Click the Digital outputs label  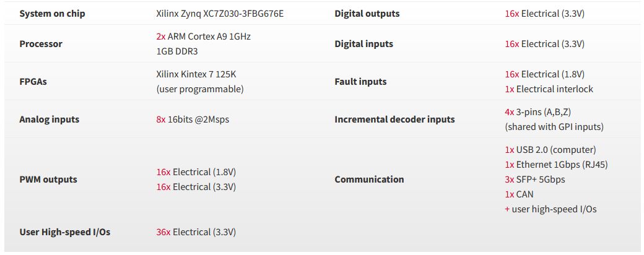point(367,14)
